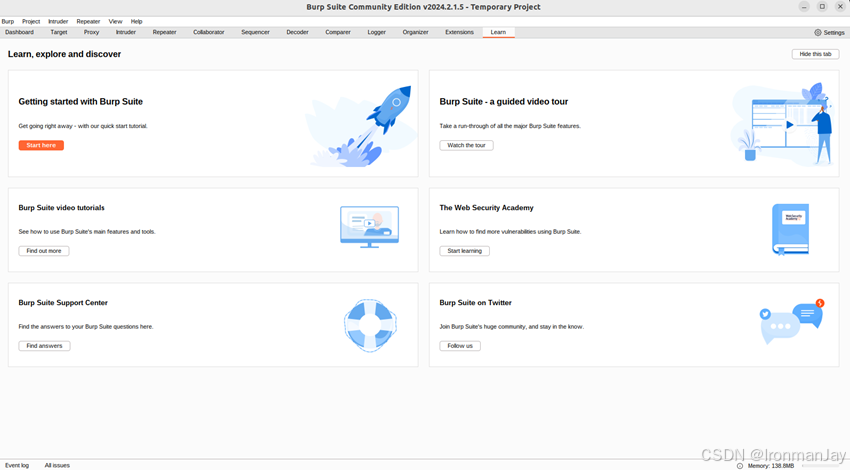Click the guided video tour illustration
Image resolution: width=850 pixels, height=470 pixels.
pyautogui.click(x=781, y=124)
